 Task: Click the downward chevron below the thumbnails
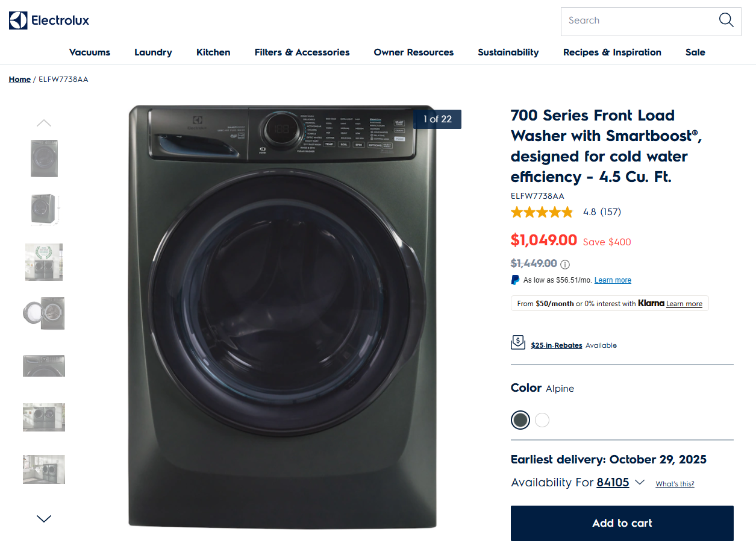[43, 518]
